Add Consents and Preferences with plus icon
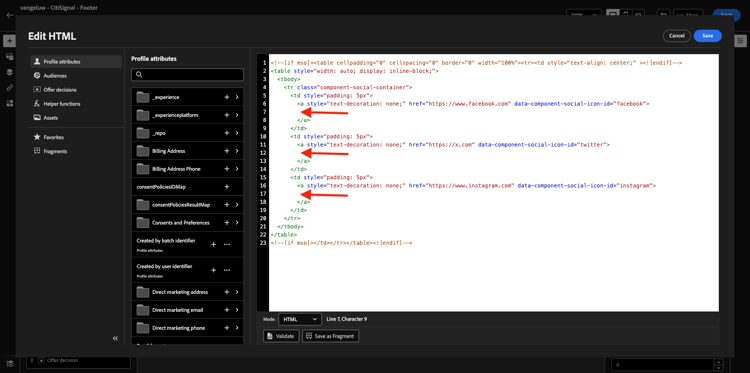Image resolution: width=750 pixels, height=373 pixels. pos(227,223)
